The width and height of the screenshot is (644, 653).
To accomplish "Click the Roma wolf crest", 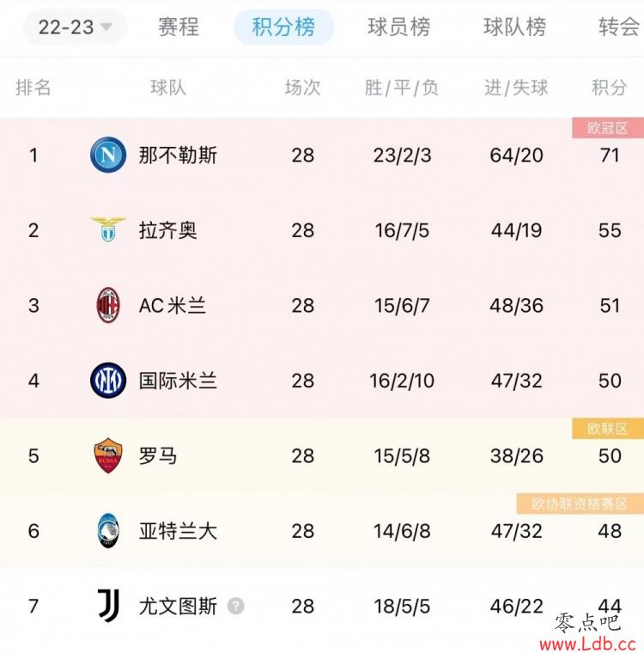I will click(x=108, y=455).
